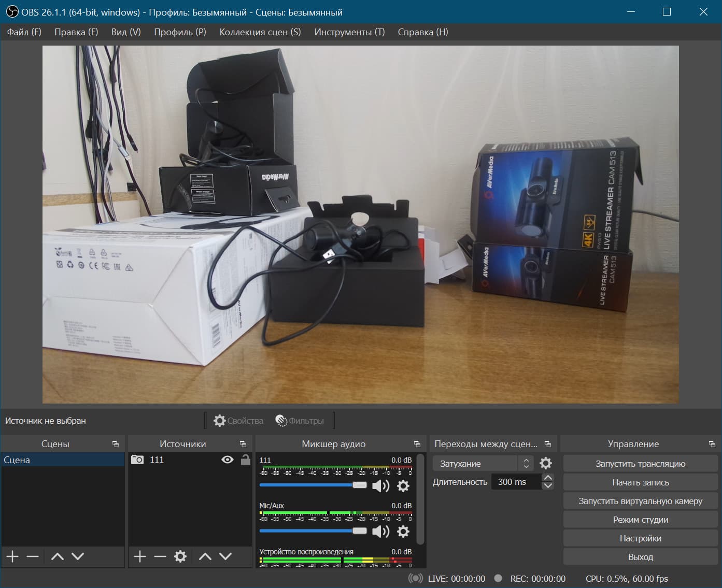Move scene down with arrow icon
The width and height of the screenshot is (722, 588).
[x=78, y=556]
